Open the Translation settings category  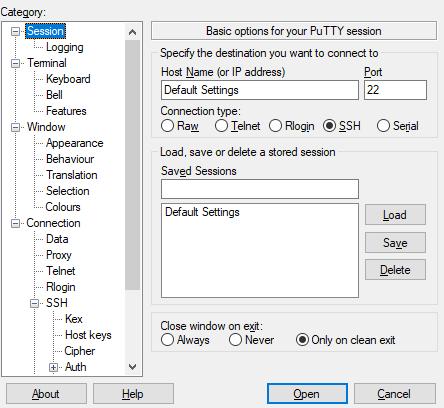pyautogui.click(x=72, y=175)
